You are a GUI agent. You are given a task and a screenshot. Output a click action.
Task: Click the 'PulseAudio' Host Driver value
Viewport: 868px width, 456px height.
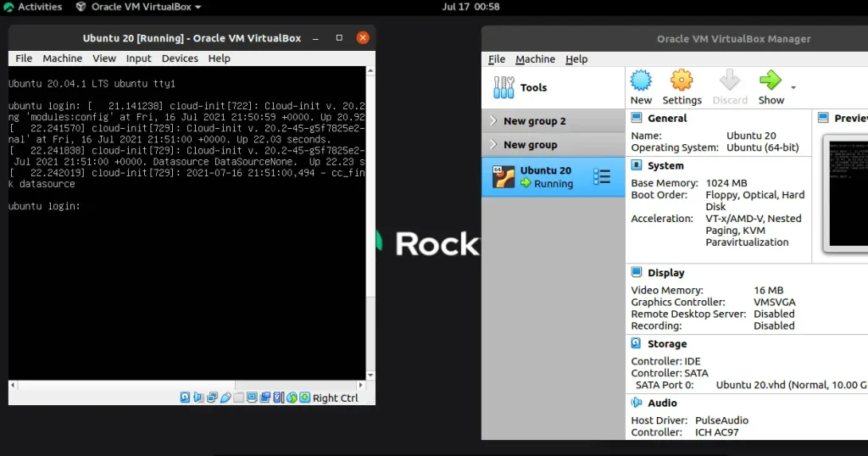coord(721,420)
